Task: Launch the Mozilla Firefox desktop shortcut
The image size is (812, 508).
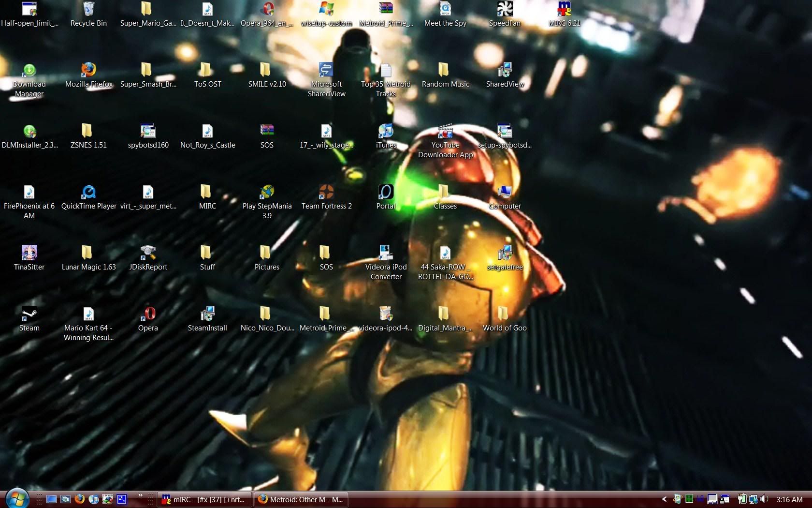Action: [88, 70]
